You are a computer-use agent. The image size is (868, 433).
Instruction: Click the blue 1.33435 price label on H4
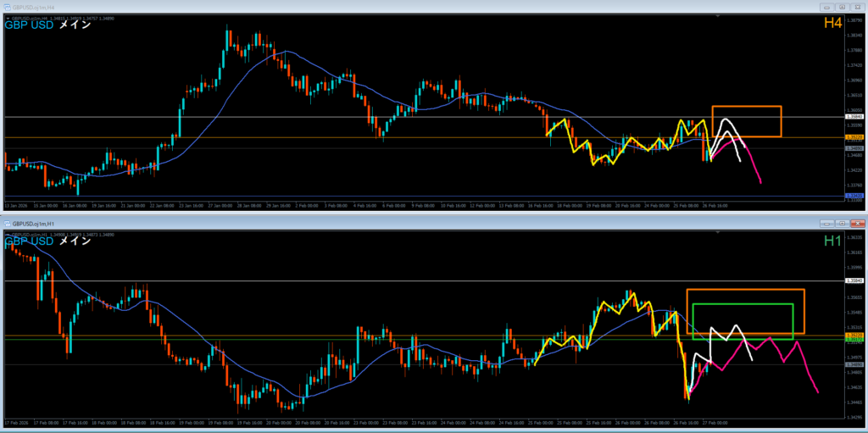[x=855, y=197]
